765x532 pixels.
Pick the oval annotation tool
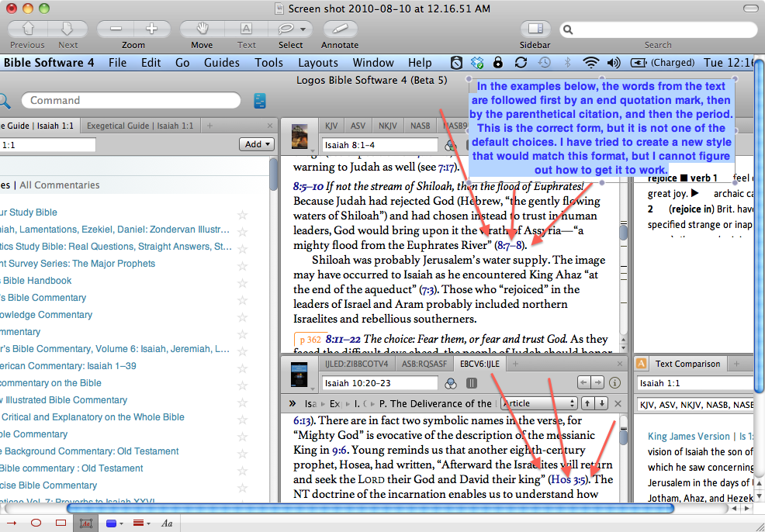[36, 523]
